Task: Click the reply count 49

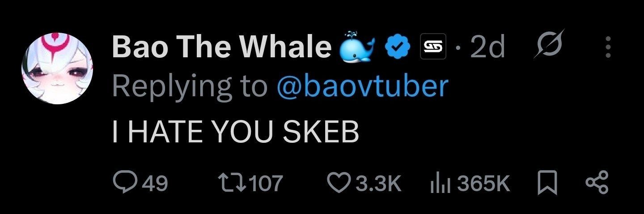Action: coord(155,183)
